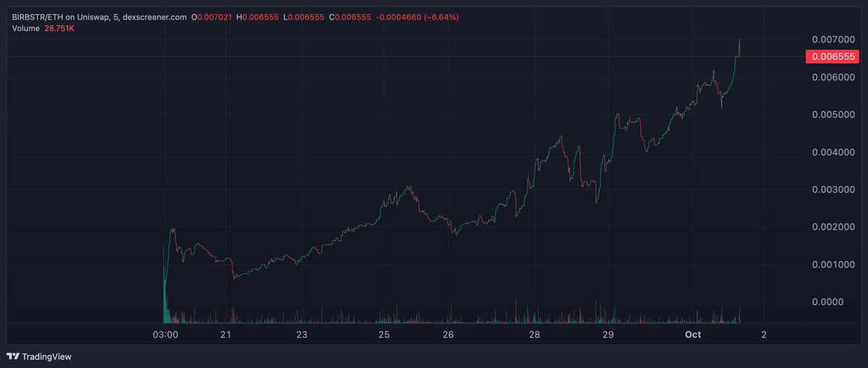Click the 03:00 time axis label
868x368 pixels.
click(x=166, y=335)
